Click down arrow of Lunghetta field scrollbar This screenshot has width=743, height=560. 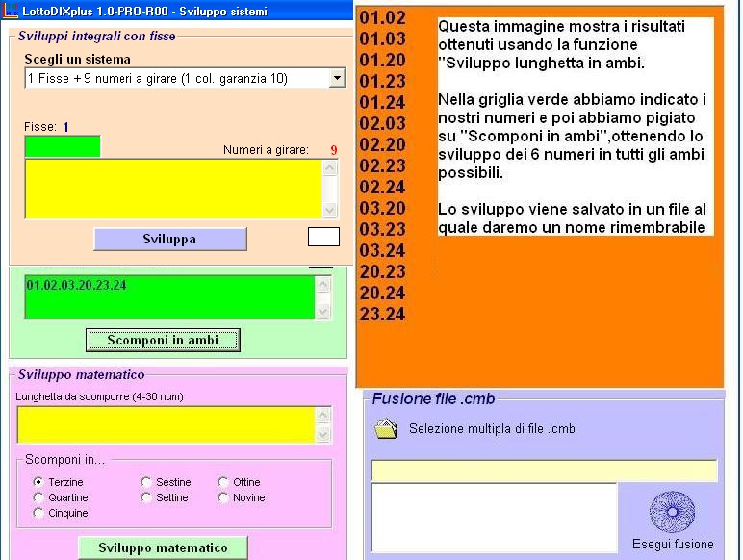(323, 434)
